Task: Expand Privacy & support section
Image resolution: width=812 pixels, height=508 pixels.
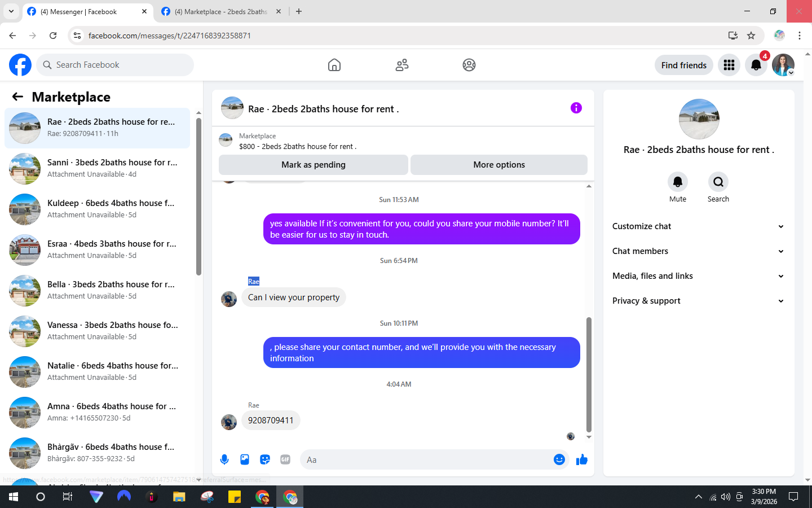Action: (698, 301)
